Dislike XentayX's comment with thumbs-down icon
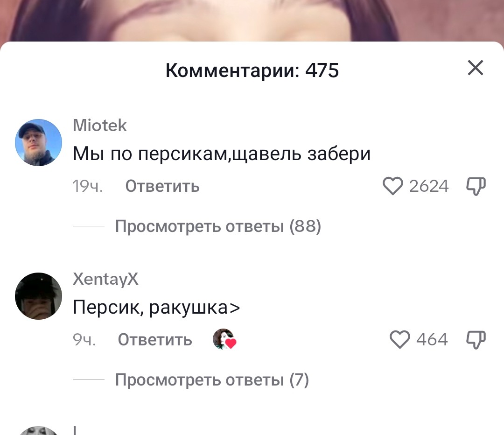This screenshot has width=504, height=435. [x=476, y=339]
